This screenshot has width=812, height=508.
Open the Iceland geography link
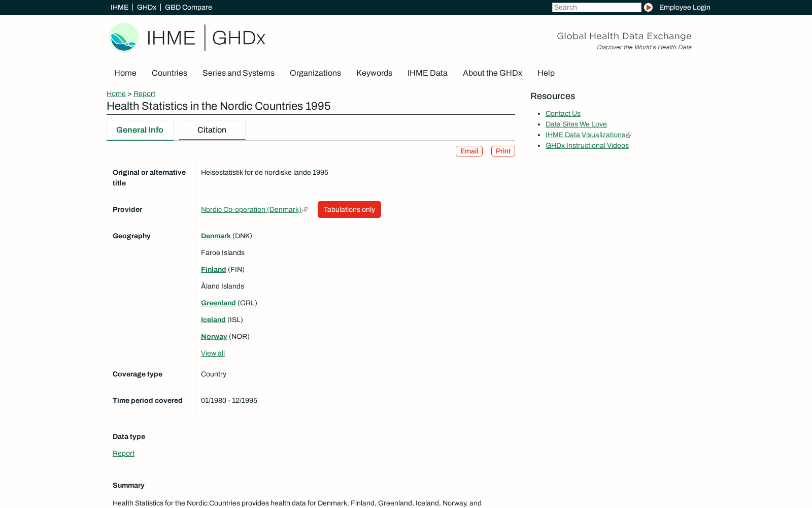pyautogui.click(x=213, y=320)
